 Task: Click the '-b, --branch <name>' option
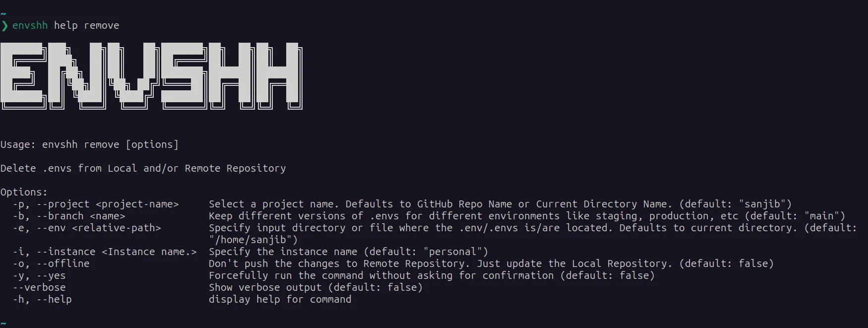tap(69, 216)
